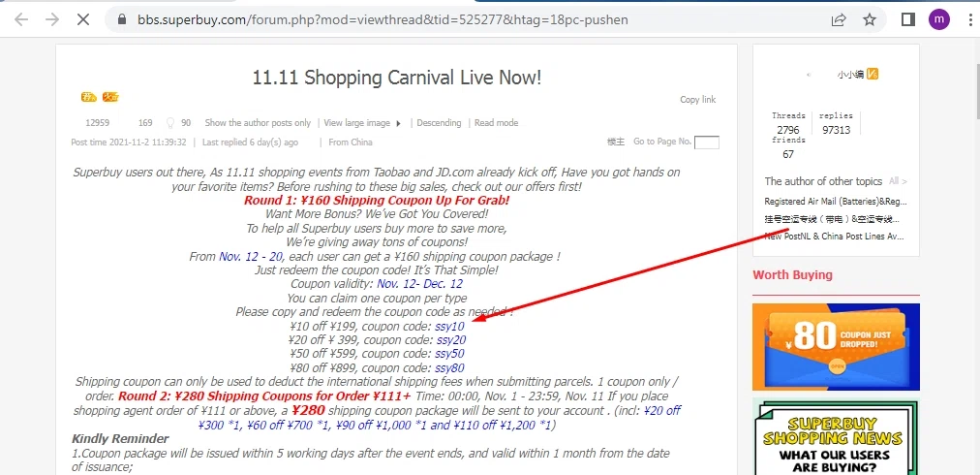980x475 pixels.
Task: Click Nov. 12- Dec. 12 validity text
Action: (420, 284)
